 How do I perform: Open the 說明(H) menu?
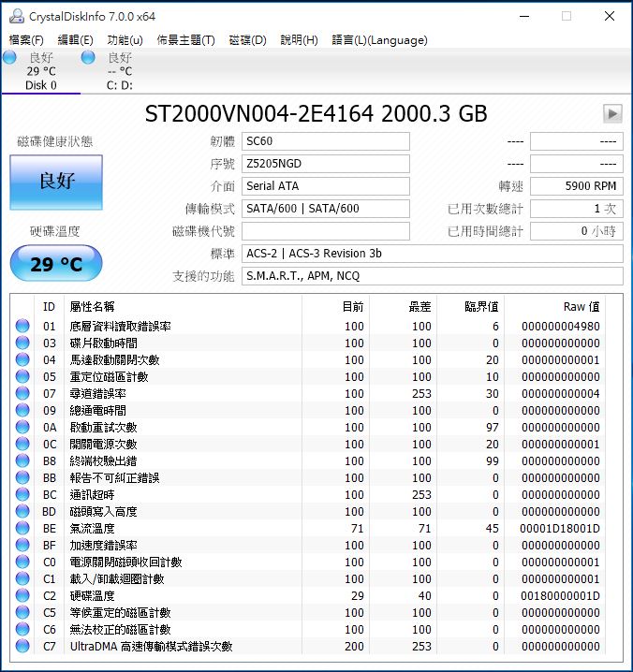(299, 40)
